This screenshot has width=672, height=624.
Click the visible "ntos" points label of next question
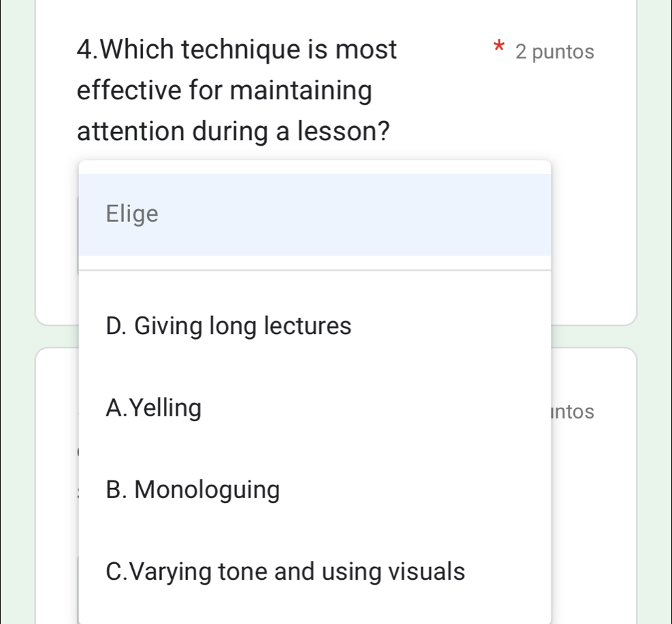point(574,412)
